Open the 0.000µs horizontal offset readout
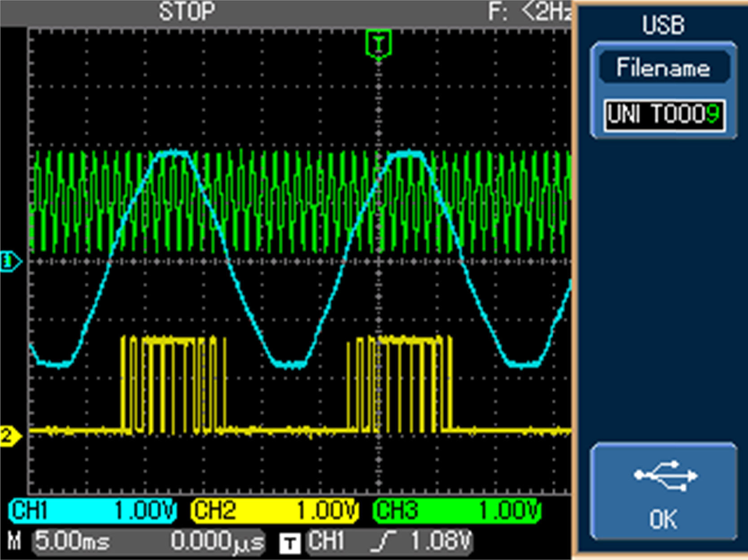748x560 pixels. [x=218, y=542]
